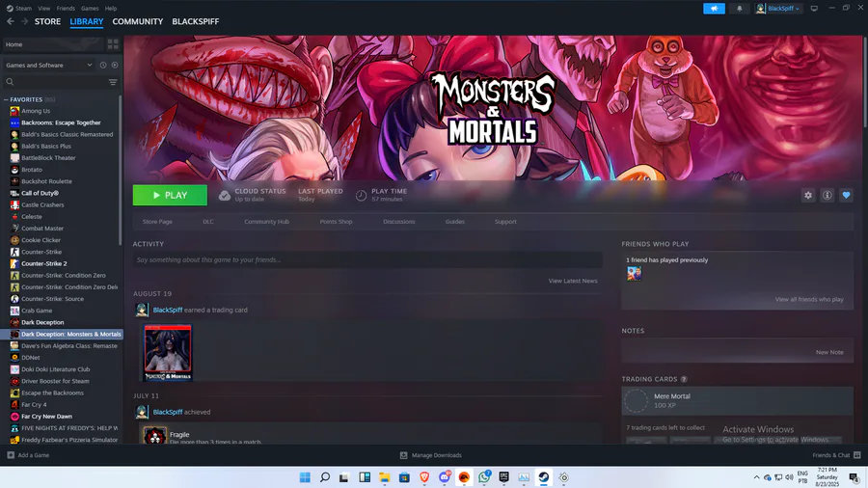
Task: Open advanced filter options icon
Action: coord(113,82)
